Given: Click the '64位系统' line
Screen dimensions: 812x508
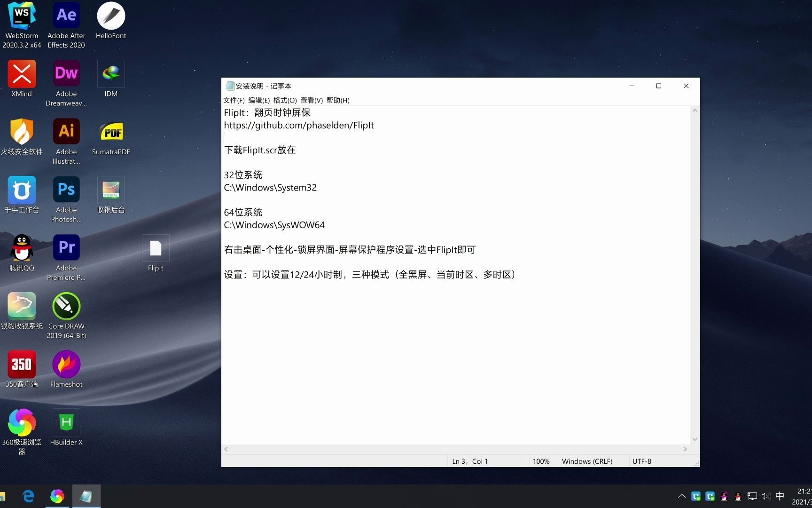Looking at the screenshot, I should [243, 213].
